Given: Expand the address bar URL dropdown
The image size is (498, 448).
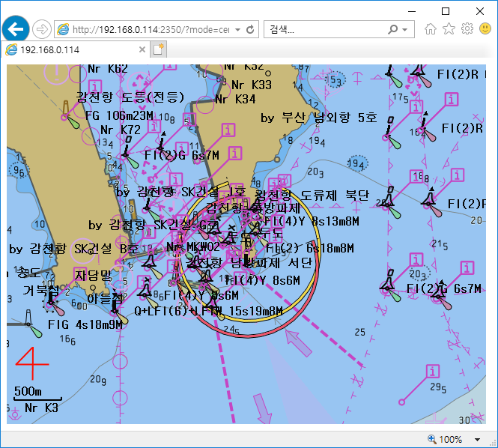Looking at the screenshot, I should coord(237,30).
